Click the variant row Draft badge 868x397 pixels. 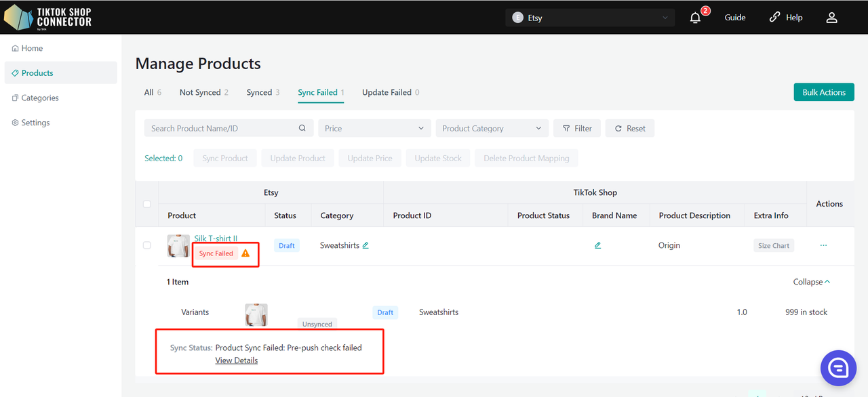tap(385, 312)
